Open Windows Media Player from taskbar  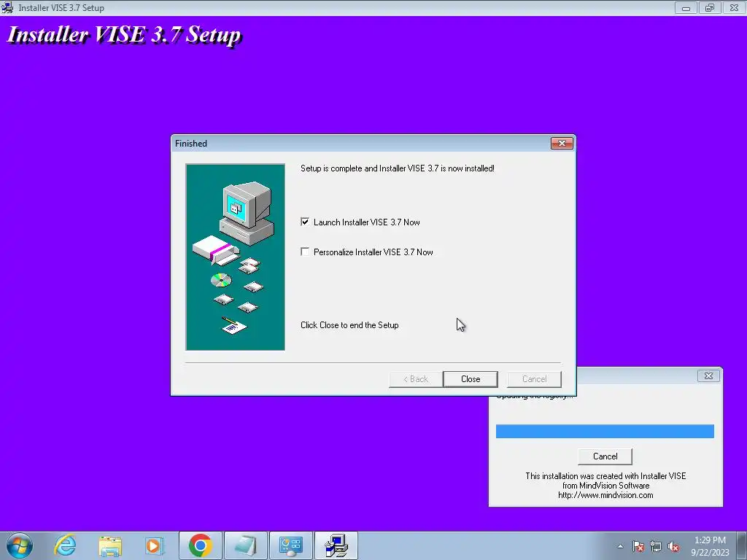pos(155,545)
